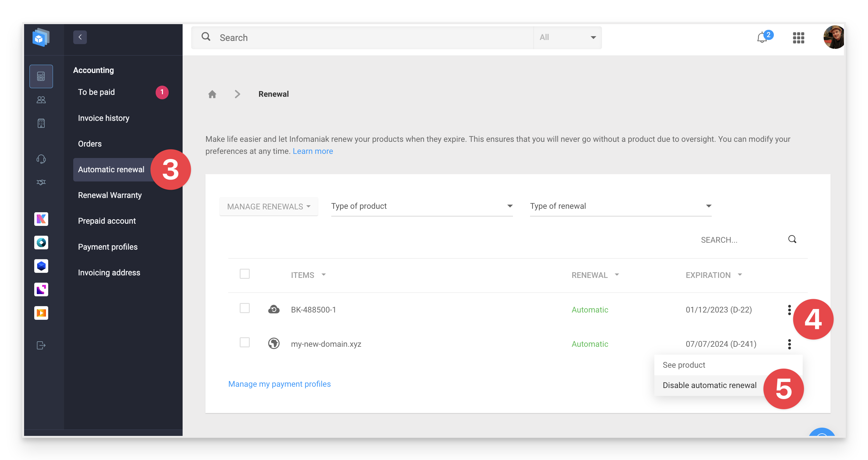The height and width of the screenshot is (460, 868).
Task: Tick the checkbox for my-new-domain.xyz
Action: click(245, 343)
